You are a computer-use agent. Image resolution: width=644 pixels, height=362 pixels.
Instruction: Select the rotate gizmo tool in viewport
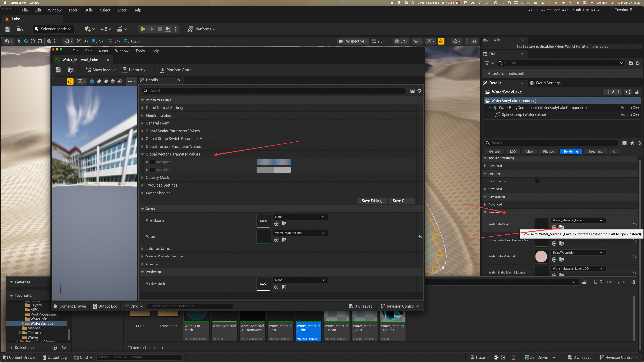point(33,41)
